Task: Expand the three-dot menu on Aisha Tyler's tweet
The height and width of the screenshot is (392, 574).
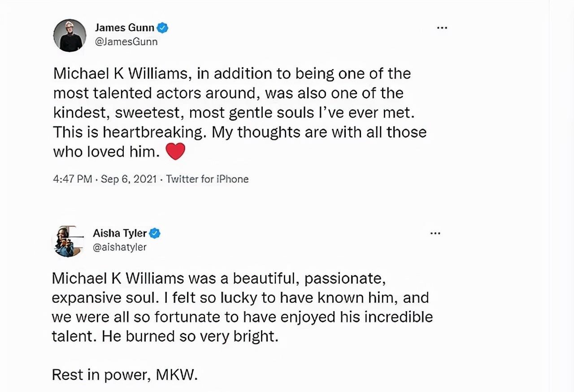Action: click(x=435, y=233)
